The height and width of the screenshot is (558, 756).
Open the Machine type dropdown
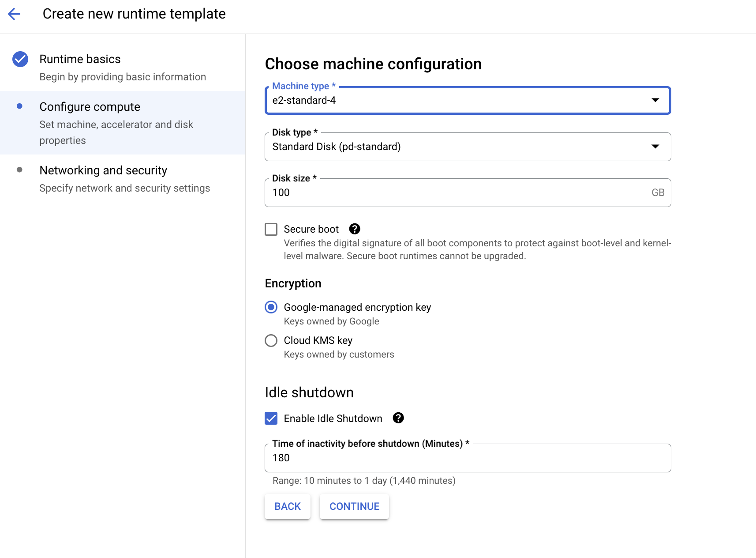468,101
